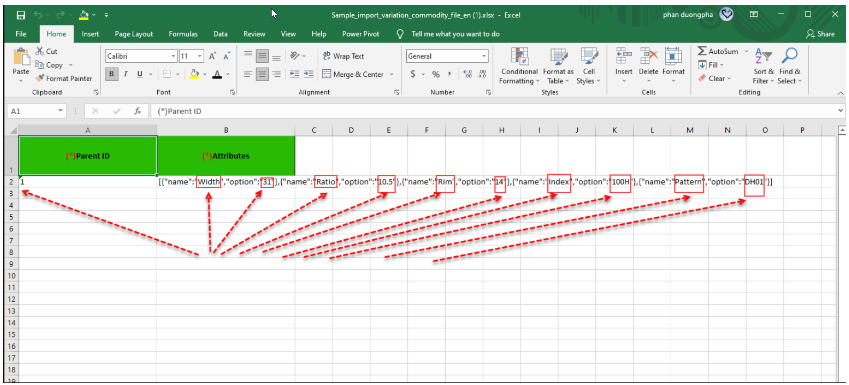849x385 pixels.
Task: Click the AutoSum sigma icon
Action: coord(702,51)
